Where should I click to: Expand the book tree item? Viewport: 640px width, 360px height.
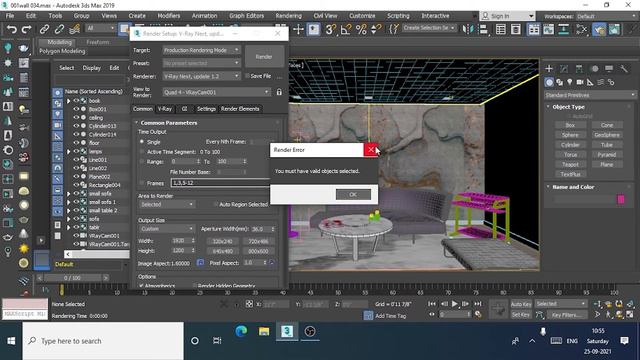[x=69, y=101]
